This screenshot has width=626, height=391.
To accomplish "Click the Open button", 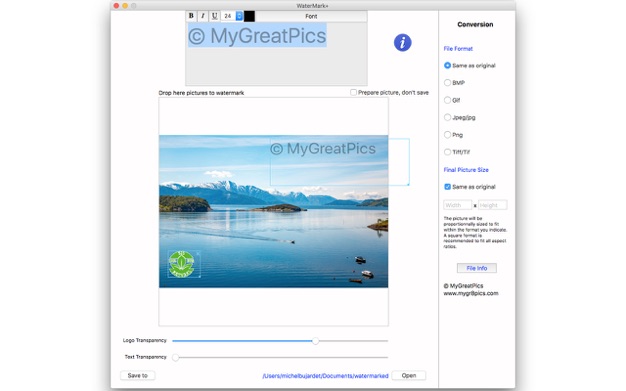I will pyautogui.click(x=409, y=375).
